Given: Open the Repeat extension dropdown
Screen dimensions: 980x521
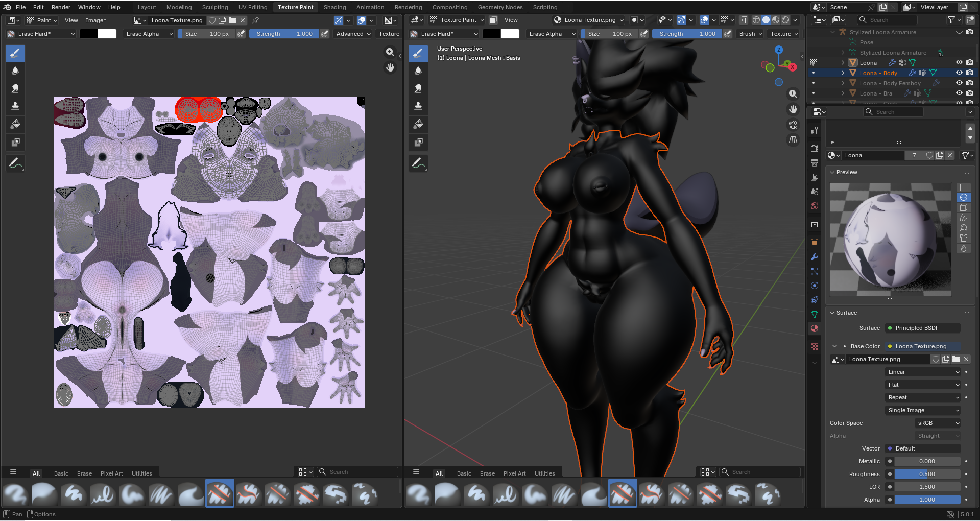Looking at the screenshot, I should tap(923, 397).
